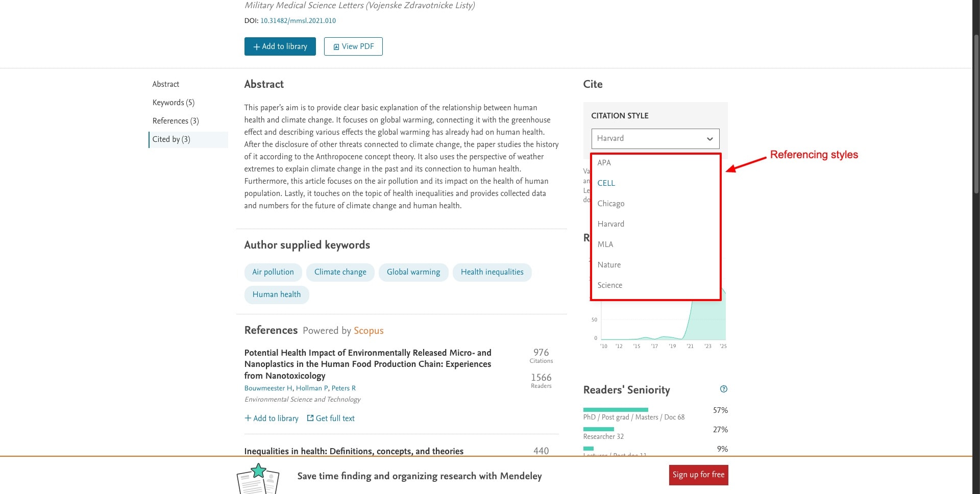
Task: Click the Climate change keyword tag
Action: (340, 272)
